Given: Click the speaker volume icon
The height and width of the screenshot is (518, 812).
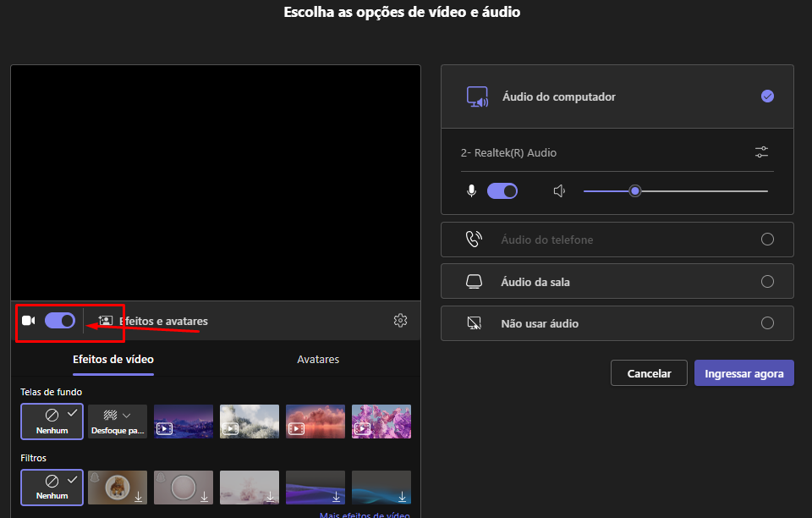Looking at the screenshot, I should pyautogui.click(x=559, y=191).
